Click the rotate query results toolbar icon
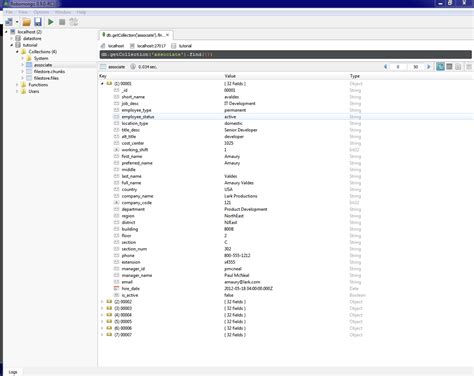Image resolution: width=474 pixels, height=376 pixels. click(73, 22)
